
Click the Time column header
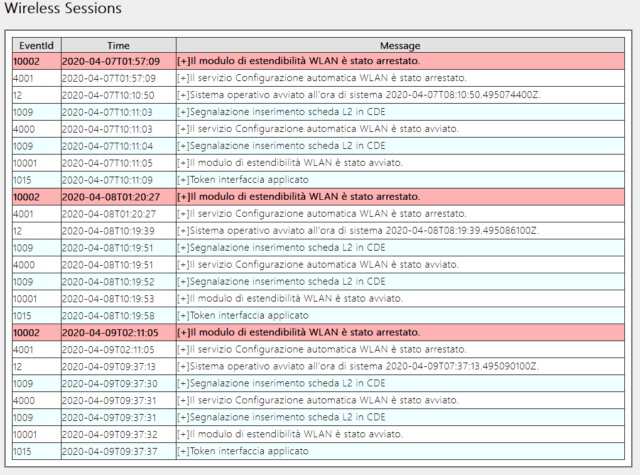[x=118, y=45]
